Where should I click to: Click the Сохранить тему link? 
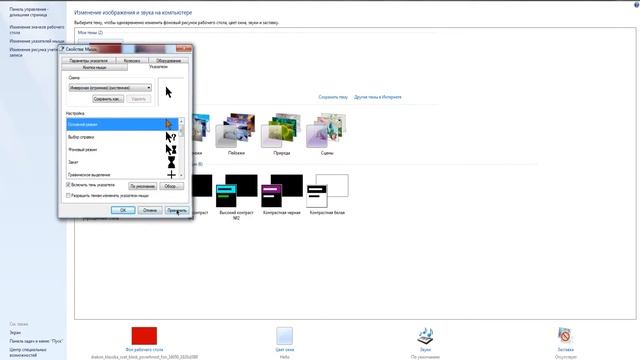click(333, 97)
